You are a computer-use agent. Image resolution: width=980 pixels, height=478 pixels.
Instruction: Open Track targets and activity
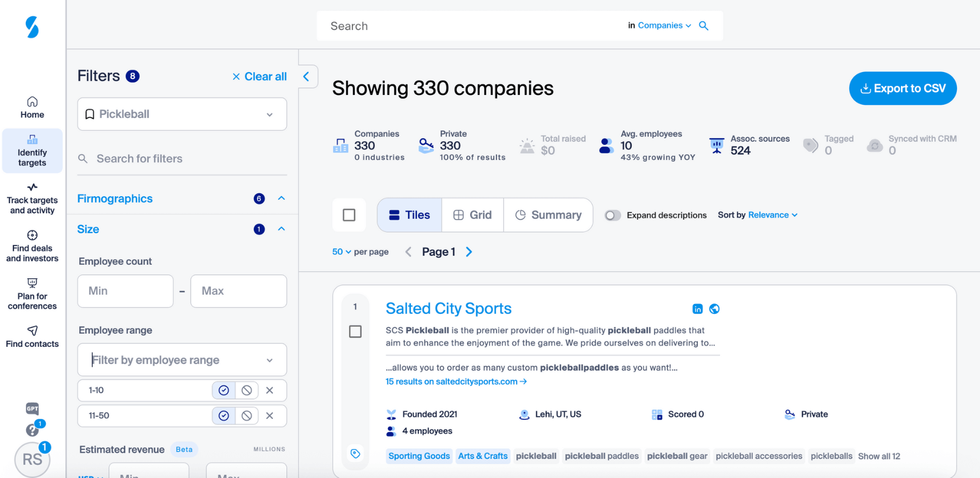click(x=32, y=199)
